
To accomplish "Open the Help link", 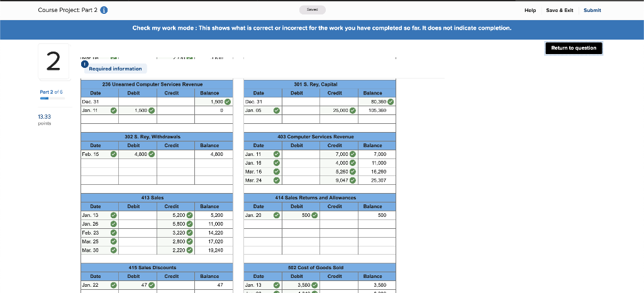I will [x=530, y=10].
